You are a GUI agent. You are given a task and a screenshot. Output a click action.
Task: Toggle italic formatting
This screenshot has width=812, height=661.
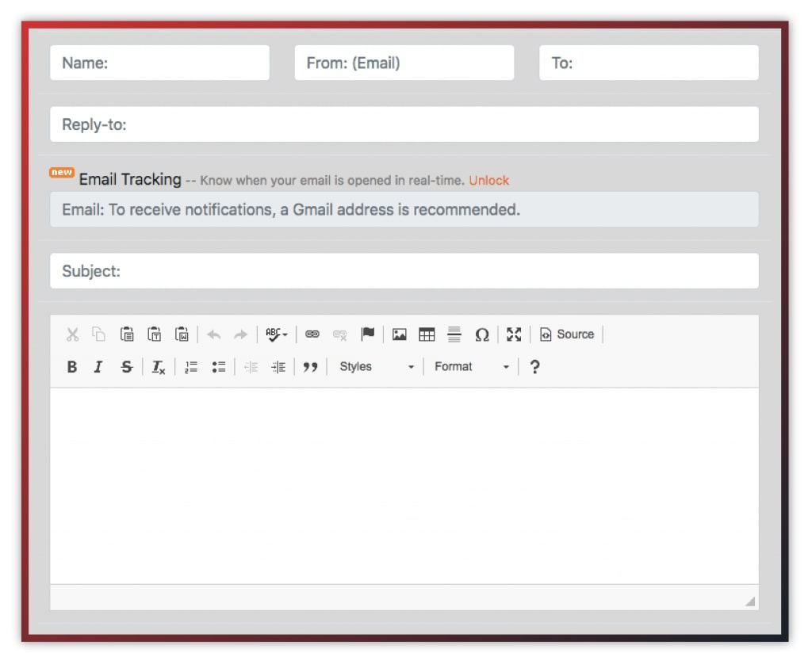pyautogui.click(x=98, y=366)
